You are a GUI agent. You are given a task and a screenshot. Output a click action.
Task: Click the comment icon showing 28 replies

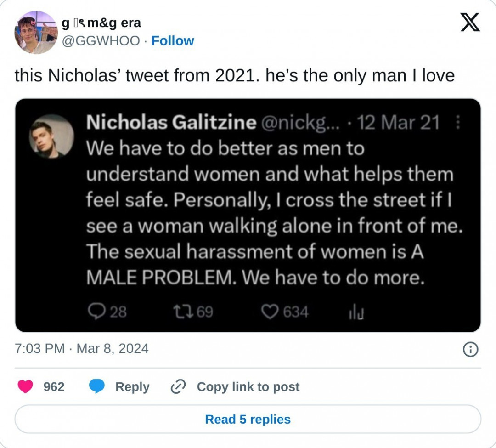click(96, 312)
